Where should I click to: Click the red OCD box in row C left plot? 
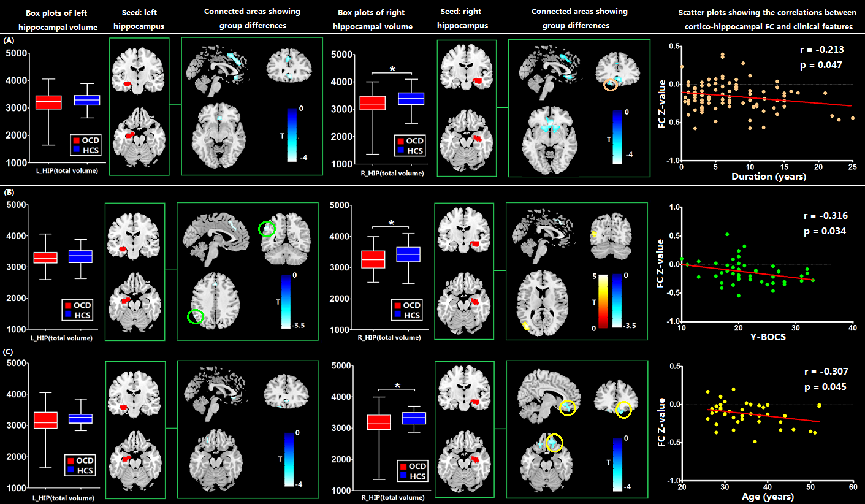47,420
